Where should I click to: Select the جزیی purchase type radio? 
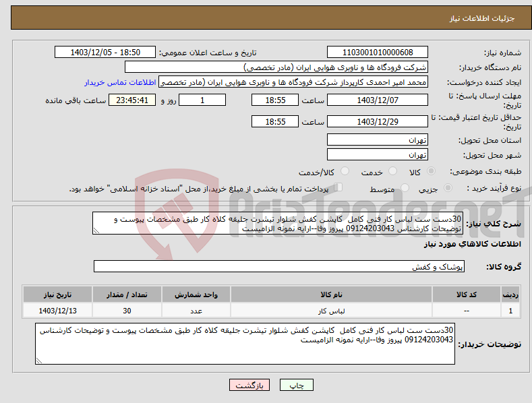tap(448, 188)
